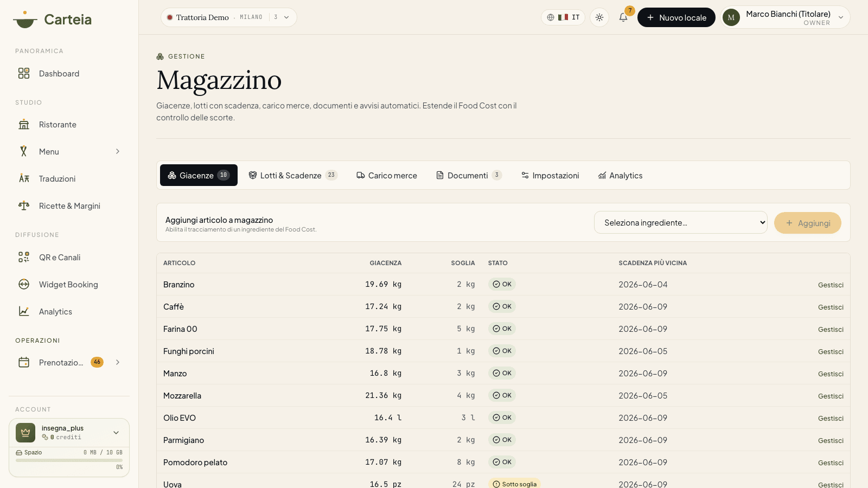Click the Gestione breadcrumb icon
Viewport: 868px width, 488px height.
coord(160,56)
